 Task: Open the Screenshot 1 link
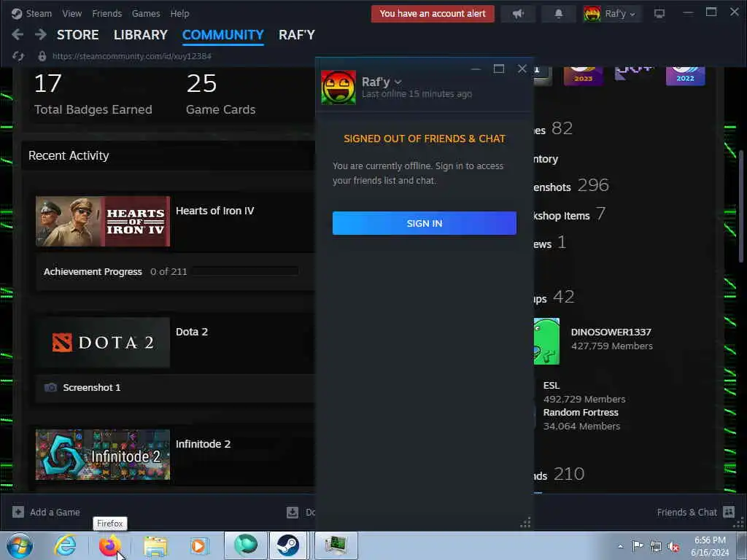click(91, 388)
